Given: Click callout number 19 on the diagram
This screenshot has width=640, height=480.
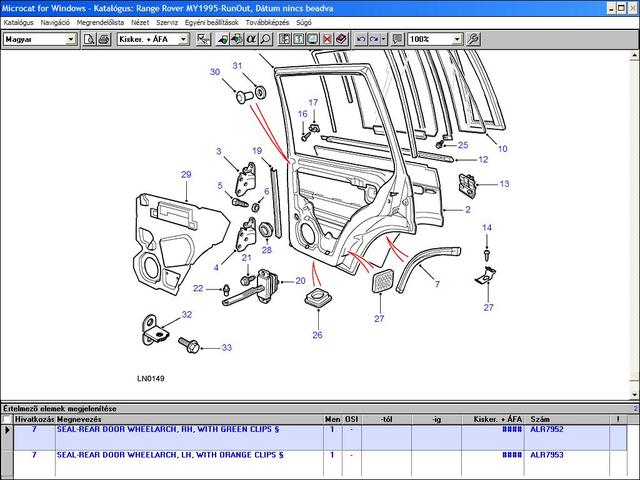Looking at the screenshot, I should click(x=257, y=151).
